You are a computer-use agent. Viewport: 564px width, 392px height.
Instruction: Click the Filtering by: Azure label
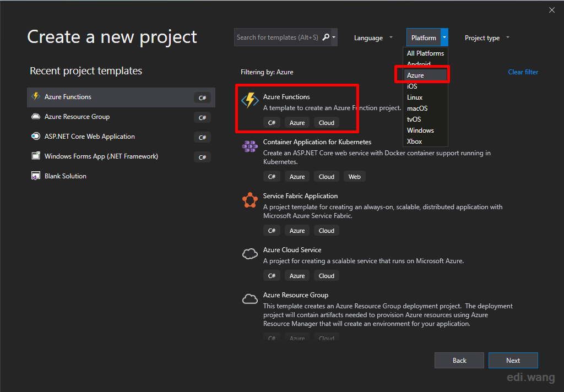267,72
